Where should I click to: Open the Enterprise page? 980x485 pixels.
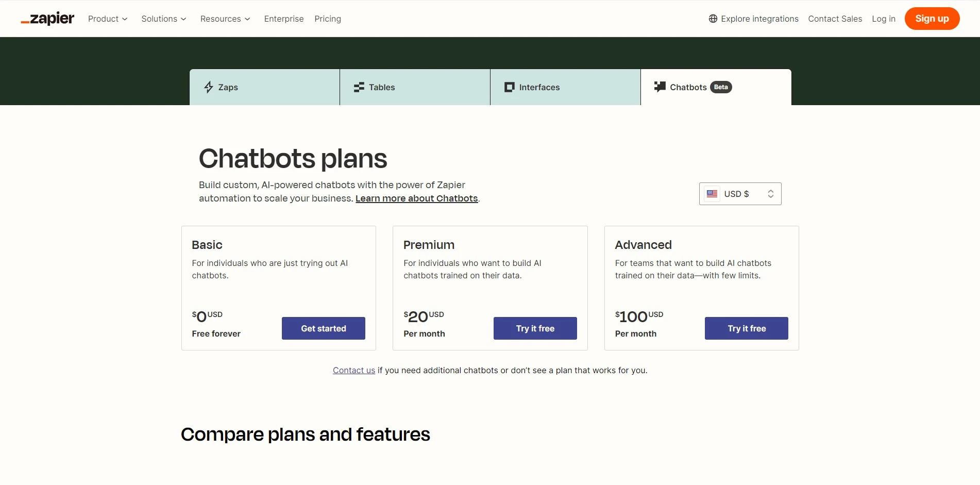coord(284,19)
